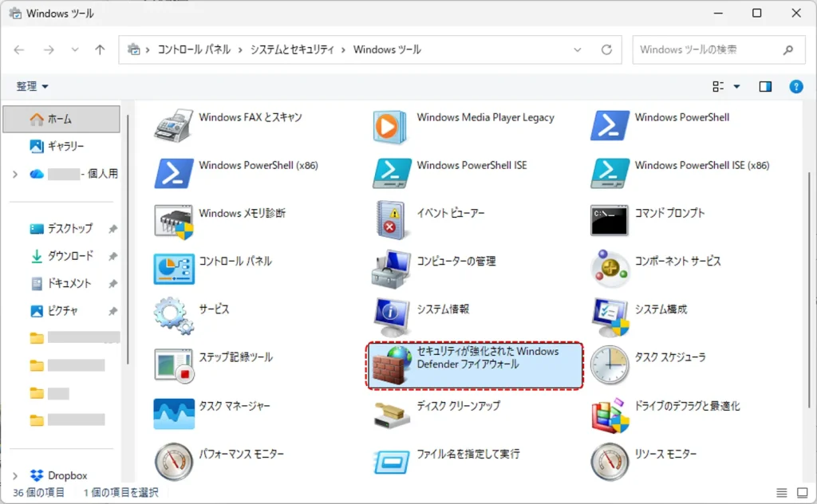Click the refresh button beside address bar

click(606, 49)
